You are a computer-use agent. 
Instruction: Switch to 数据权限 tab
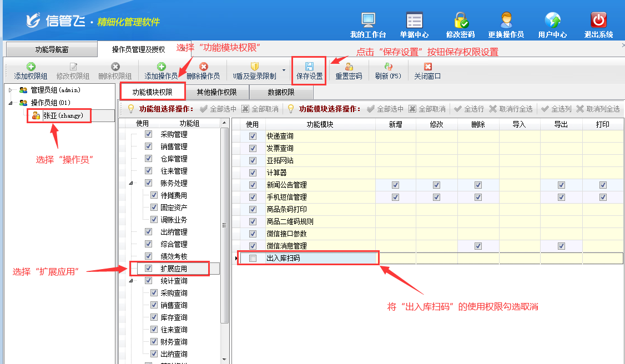[281, 92]
